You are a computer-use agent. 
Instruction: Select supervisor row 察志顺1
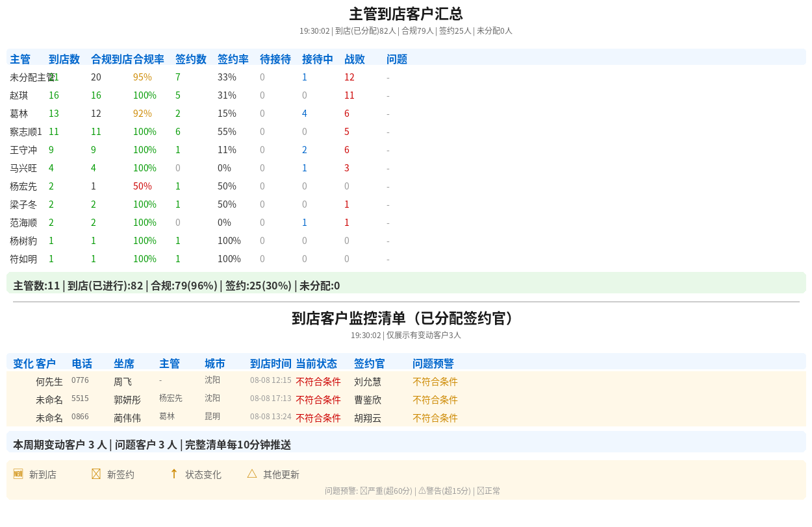tap(406, 132)
